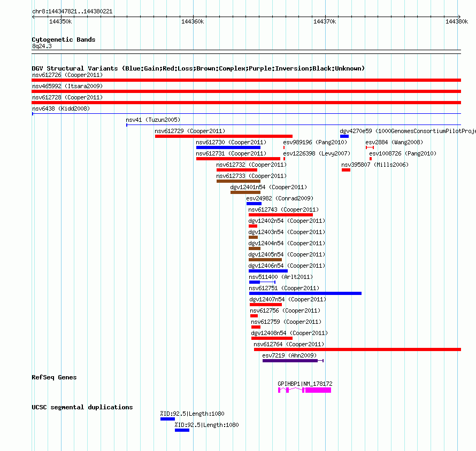Open the nsv41 (Tuzun2005) variant label
The width and height of the screenshot is (476, 451).
click(153, 120)
